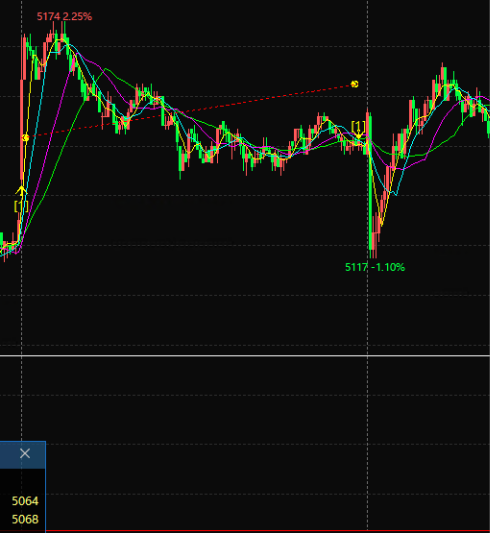
Task: Click the [1] label under the buy arrow
Action: 21,206
